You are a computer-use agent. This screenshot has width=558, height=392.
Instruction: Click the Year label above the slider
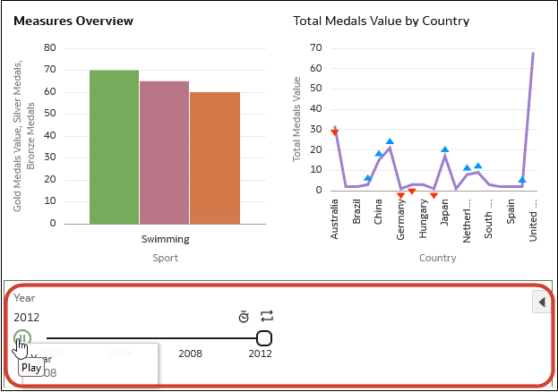click(24, 298)
